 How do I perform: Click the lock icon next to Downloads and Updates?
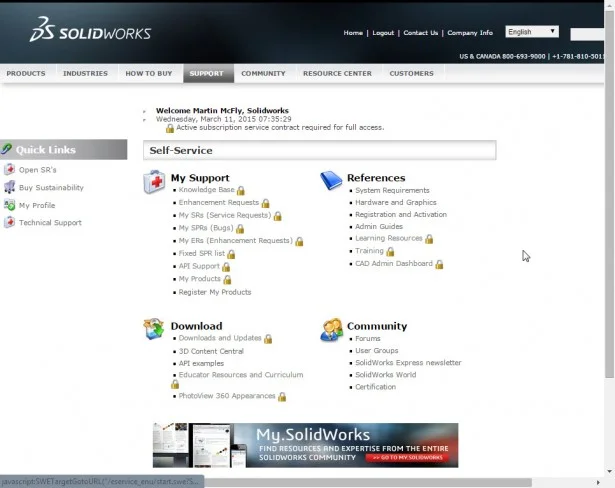[x=268, y=339]
